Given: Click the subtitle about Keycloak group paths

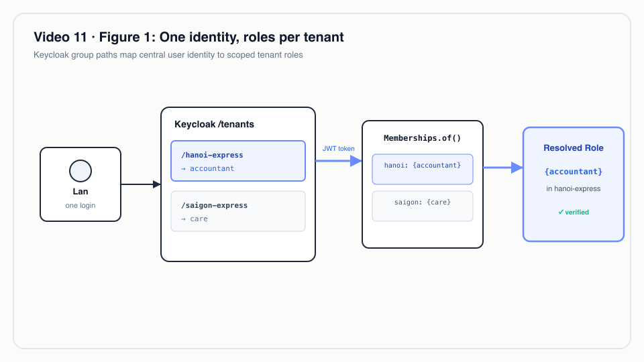Looking at the screenshot, I should click(x=168, y=55).
